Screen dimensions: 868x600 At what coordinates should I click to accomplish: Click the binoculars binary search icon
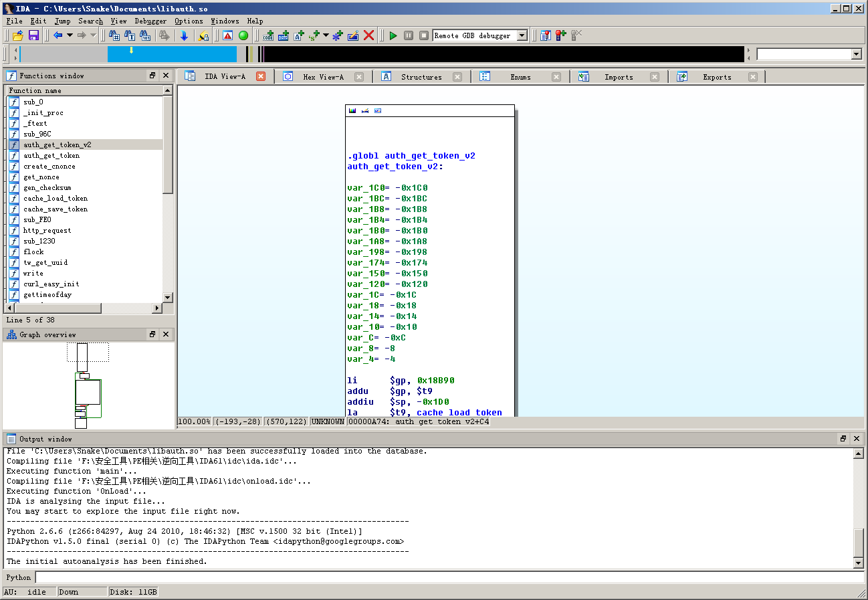[144, 35]
